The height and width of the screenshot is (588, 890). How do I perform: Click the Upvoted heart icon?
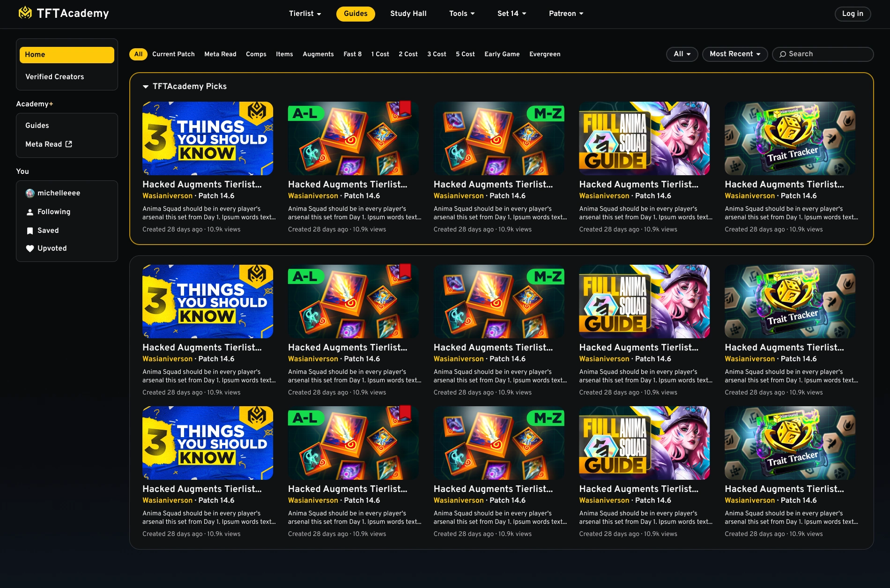(30, 248)
